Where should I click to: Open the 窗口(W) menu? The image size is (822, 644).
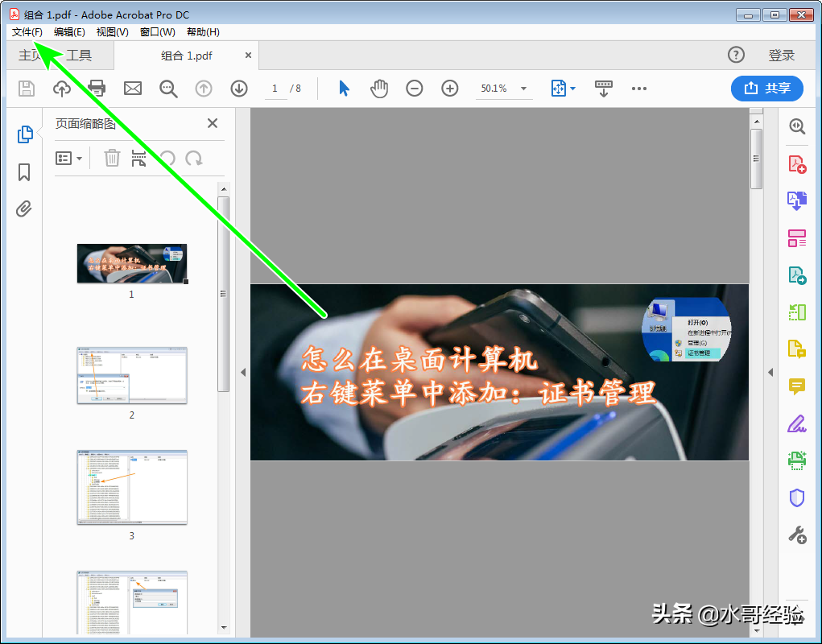coord(157,32)
